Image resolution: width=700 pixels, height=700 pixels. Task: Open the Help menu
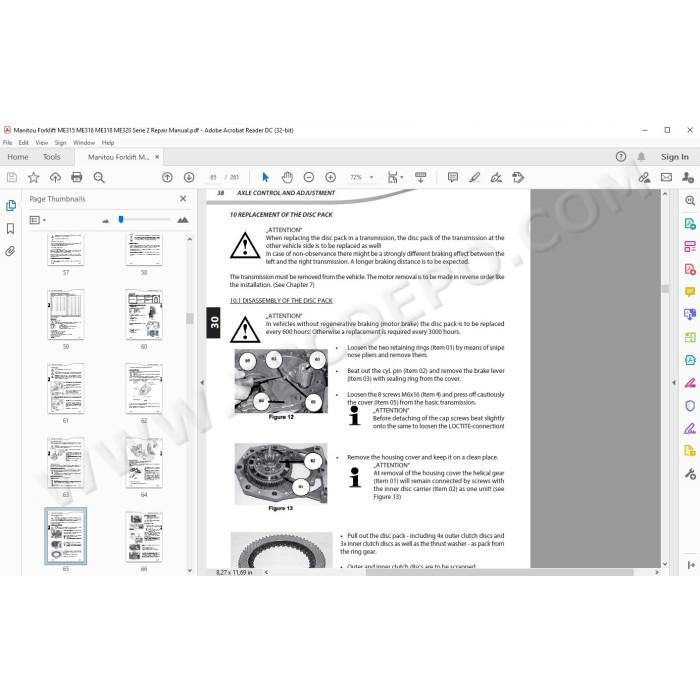[x=108, y=142]
